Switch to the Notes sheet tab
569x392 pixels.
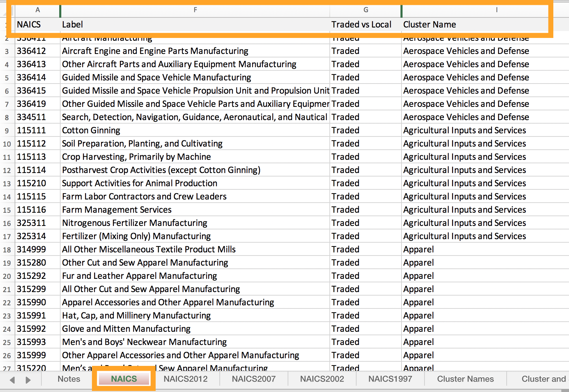(x=69, y=379)
